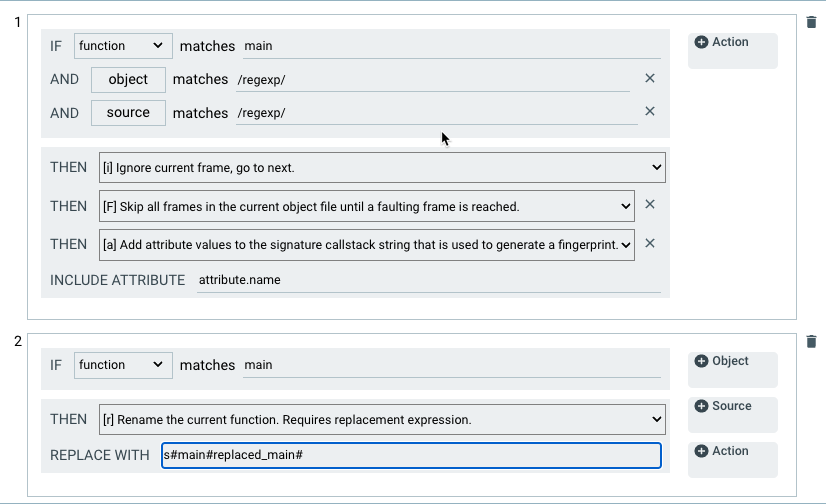Image resolution: width=826 pixels, height=504 pixels.
Task: Expand the Ignore current frame action dropdown
Action: 382,168
